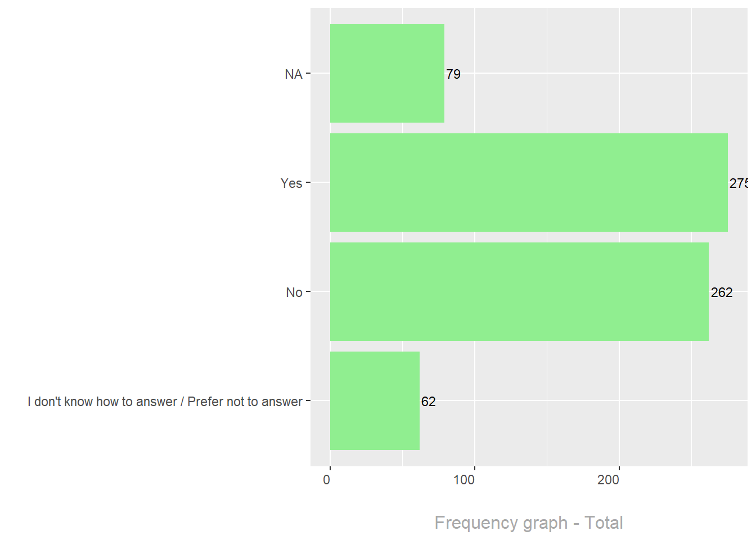This screenshot has width=756, height=540.
Task: Click the 0 tick label on x-axis
Action: pos(327,480)
